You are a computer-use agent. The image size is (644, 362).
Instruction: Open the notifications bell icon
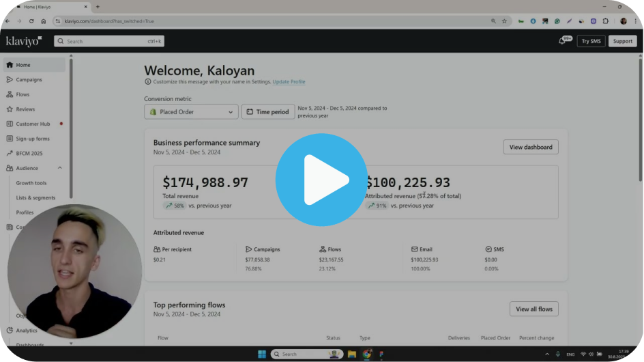point(563,41)
